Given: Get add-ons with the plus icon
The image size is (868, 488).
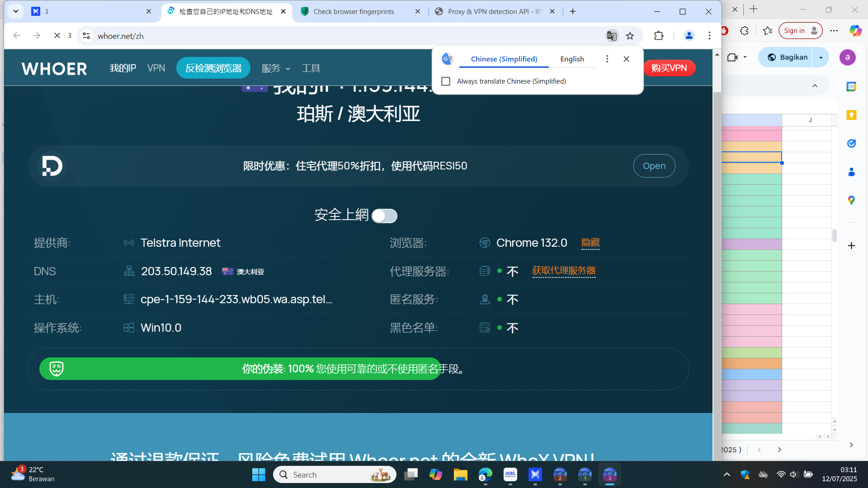Looking at the screenshot, I should pos(851,245).
